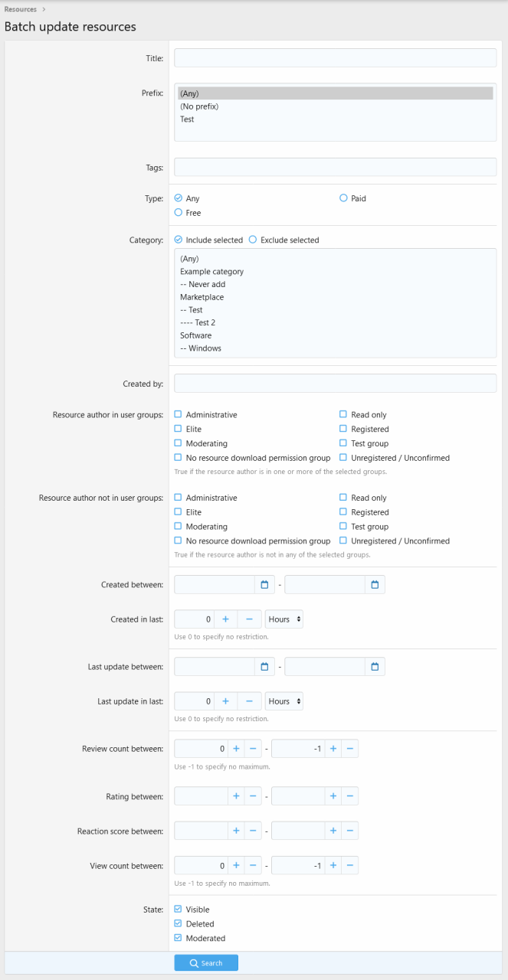Decrease the View count maximum value
Screen dimensions: 508x980
click(x=349, y=866)
